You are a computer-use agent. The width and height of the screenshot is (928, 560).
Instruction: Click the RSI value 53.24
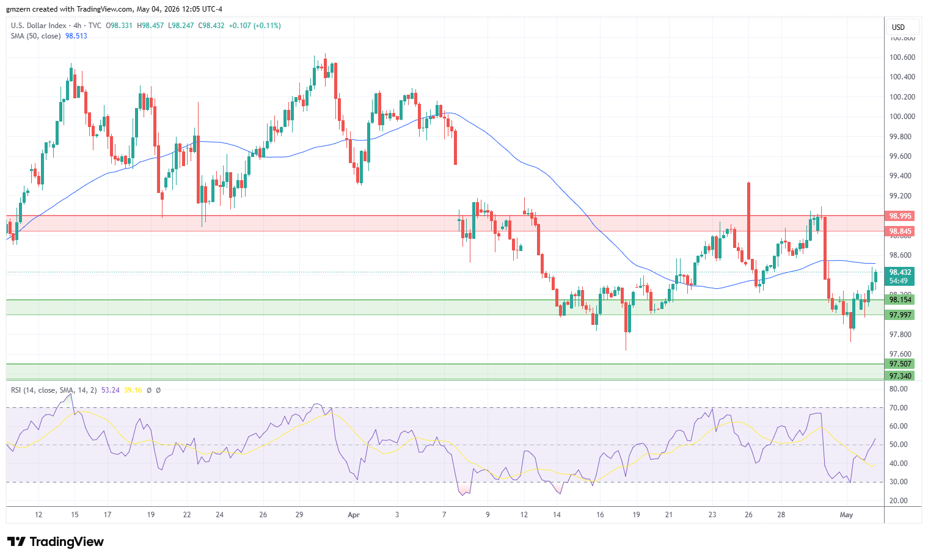(x=111, y=390)
